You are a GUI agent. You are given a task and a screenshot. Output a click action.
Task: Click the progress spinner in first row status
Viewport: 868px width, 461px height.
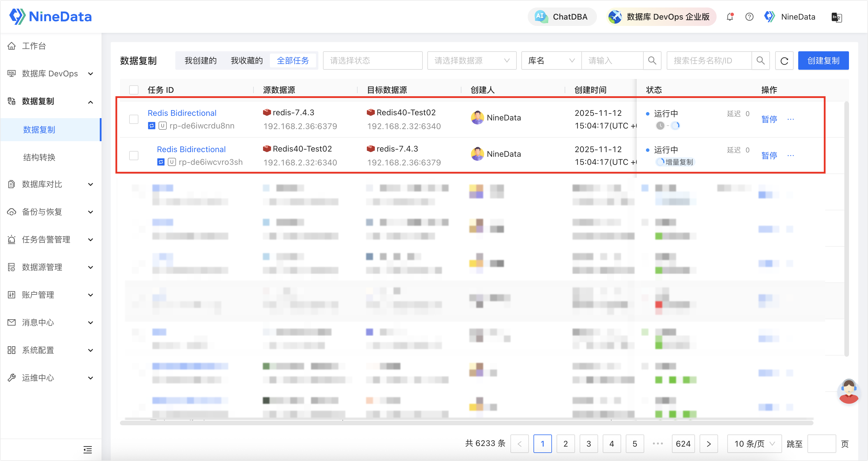pos(675,126)
